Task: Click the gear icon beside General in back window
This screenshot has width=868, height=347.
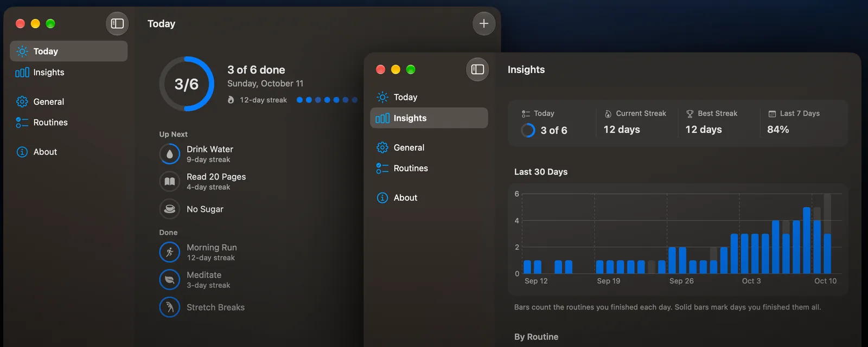Action: pyautogui.click(x=22, y=101)
